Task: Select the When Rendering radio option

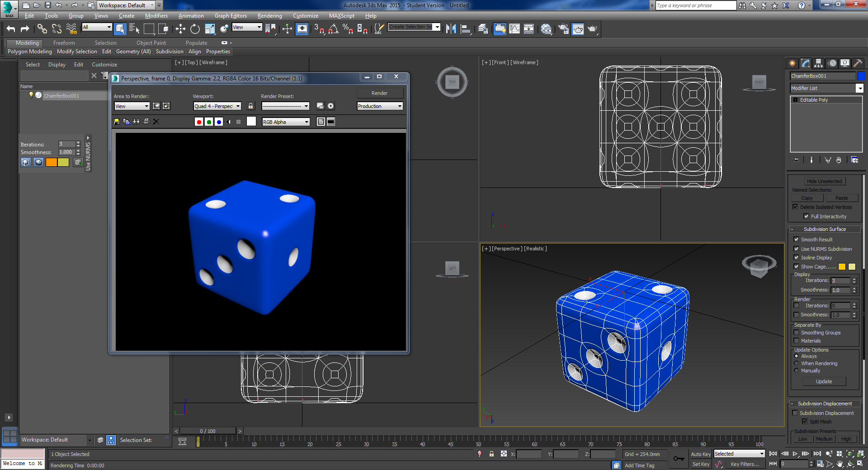Action: point(797,363)
